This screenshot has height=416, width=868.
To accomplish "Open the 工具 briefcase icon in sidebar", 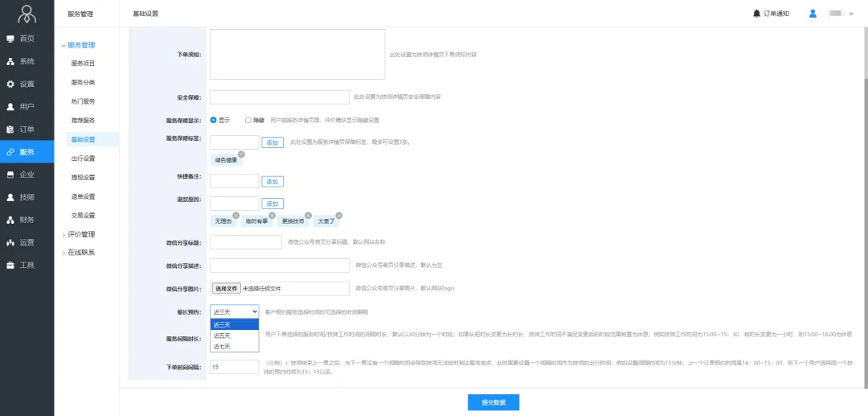I will (x=10, y=265).
